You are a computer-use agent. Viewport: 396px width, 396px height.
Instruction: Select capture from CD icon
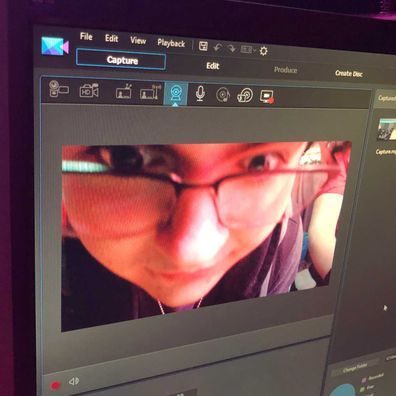click(223, 95)
